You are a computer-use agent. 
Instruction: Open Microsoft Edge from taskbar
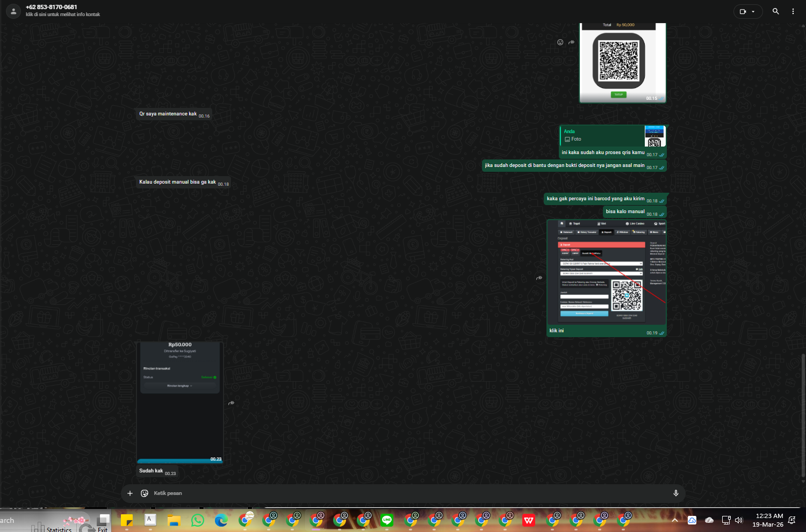pyautogui.click(x=221, y=520)
